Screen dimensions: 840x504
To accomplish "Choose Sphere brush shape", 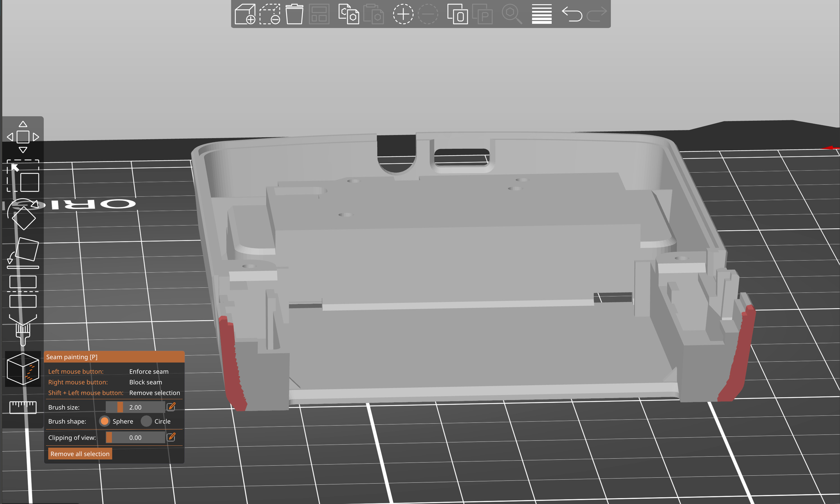I will pyautogui.click(x=104, y=421).
